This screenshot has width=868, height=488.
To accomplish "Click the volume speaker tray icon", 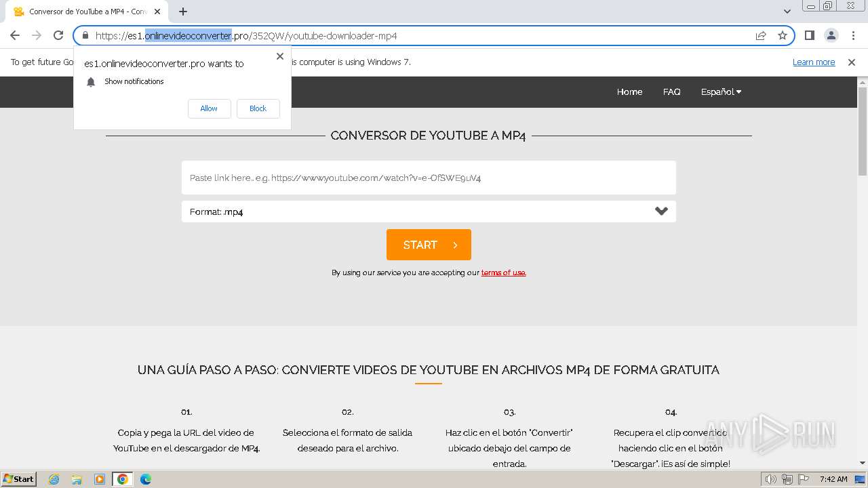I will 771,479.
